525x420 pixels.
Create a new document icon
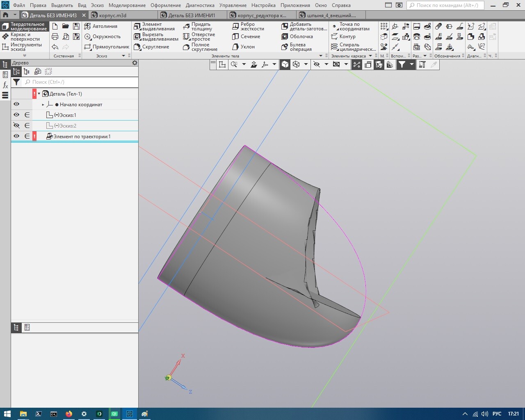(x=55, y=26)
